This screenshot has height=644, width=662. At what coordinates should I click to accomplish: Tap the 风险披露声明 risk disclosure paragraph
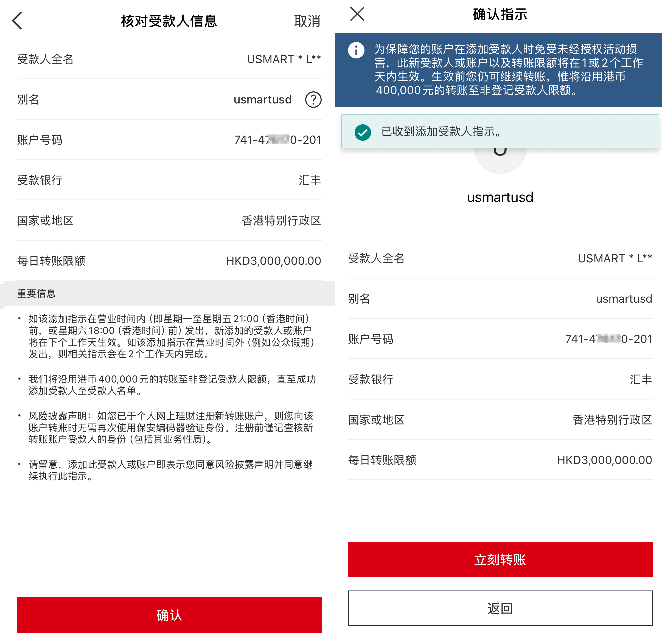(x=171, y=428)
